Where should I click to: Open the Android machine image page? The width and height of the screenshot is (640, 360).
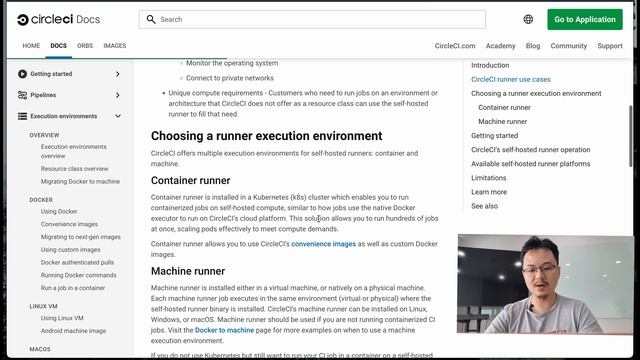(x=73, y=331)
